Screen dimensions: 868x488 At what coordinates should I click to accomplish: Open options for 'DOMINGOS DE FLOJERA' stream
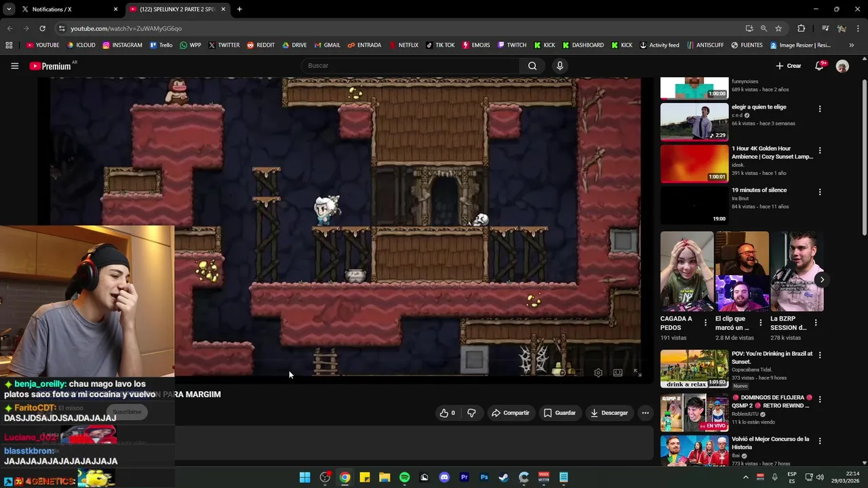820,399
